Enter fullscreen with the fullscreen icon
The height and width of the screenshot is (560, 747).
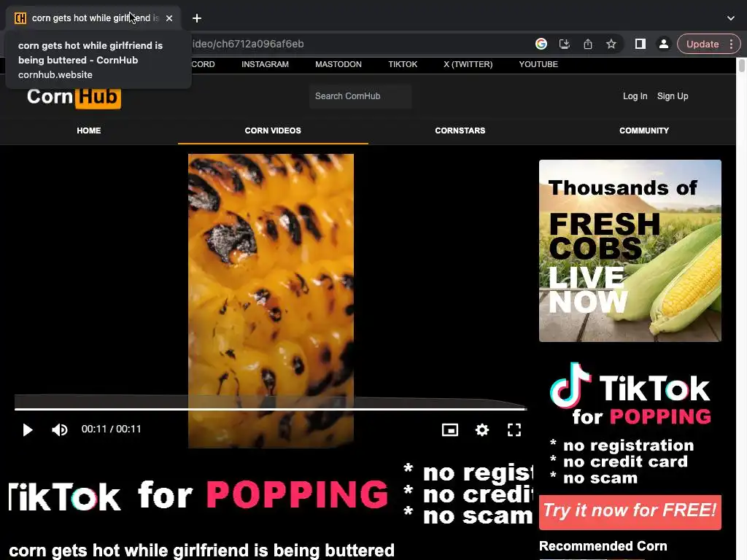514,430
